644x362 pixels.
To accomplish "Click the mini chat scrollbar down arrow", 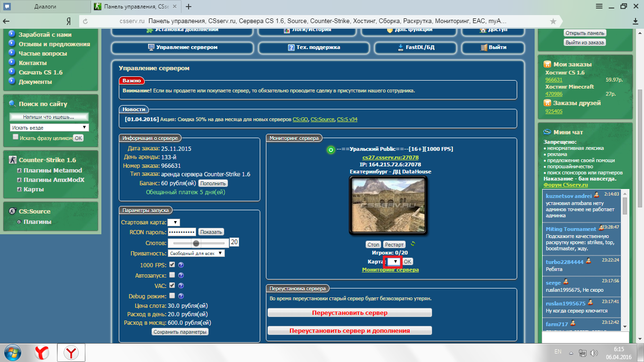I will click(625, 326).
